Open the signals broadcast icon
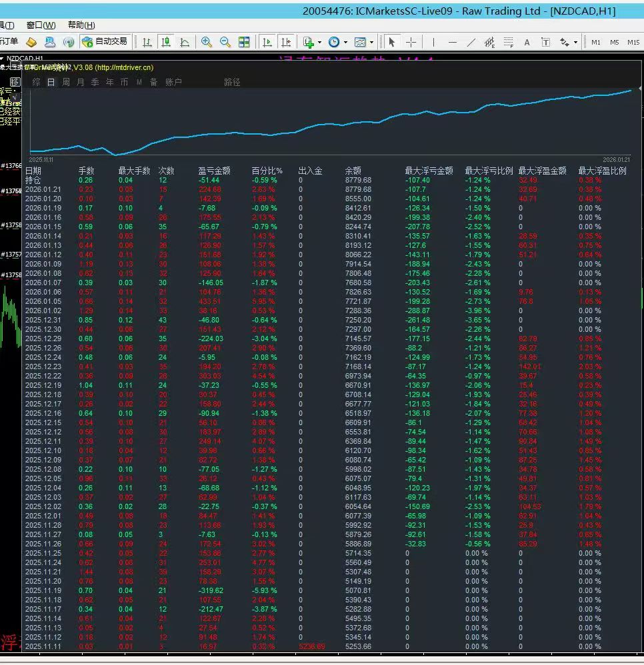Viewport: 644px width, 665px height. [68, 42]
